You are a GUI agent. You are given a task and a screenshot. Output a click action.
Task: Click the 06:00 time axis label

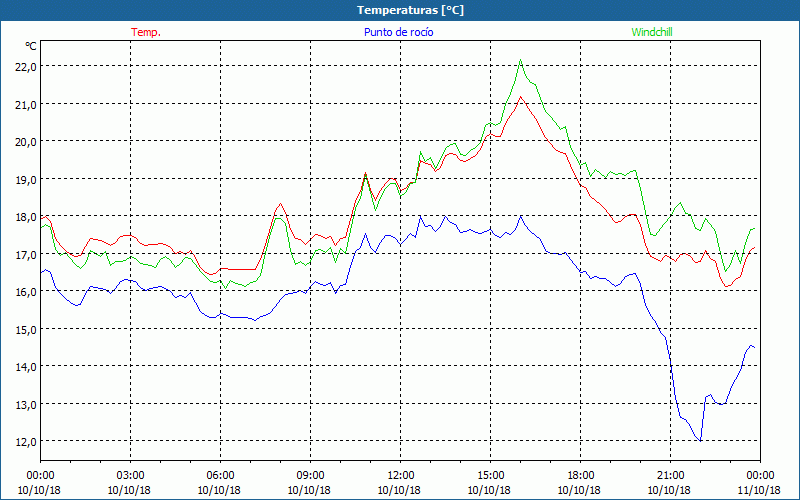pos(220,476)
